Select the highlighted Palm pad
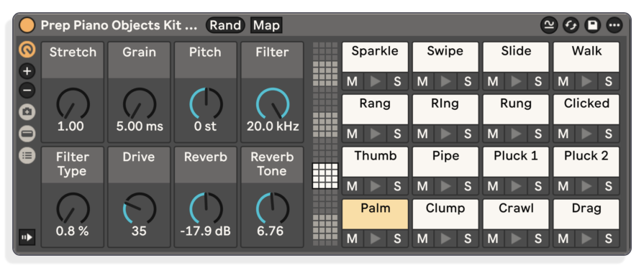This screenshot has width=644, height=268. [375, 214]
